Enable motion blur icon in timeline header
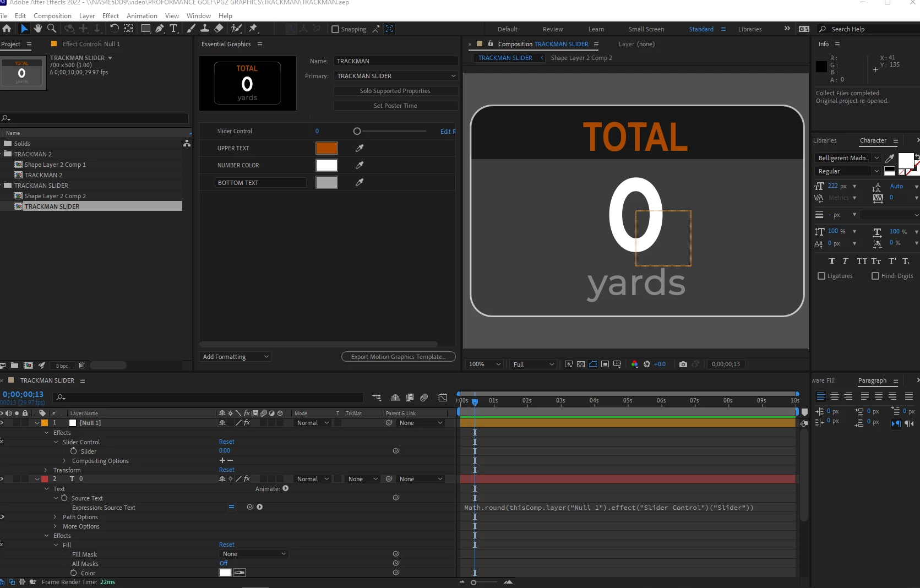This screenshot has height=588, width=920. click(424, 398)
